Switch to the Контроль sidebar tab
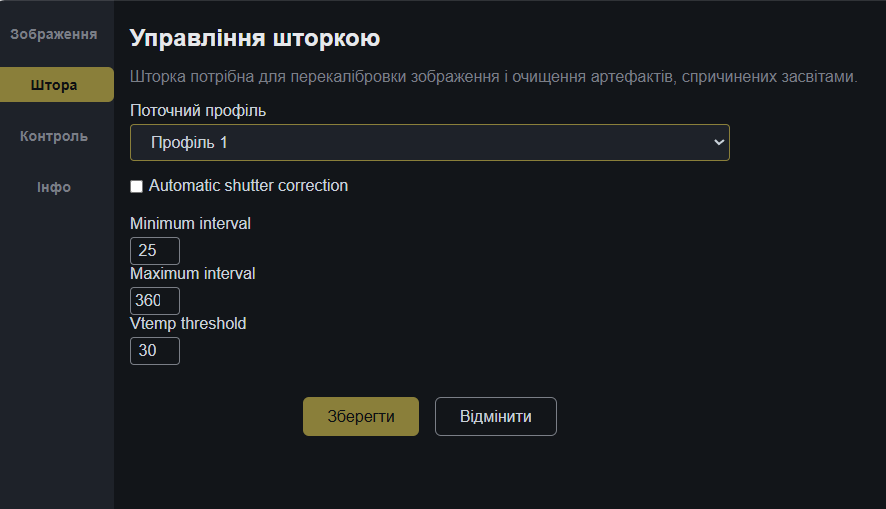The height and width of the screenshot is (509, 886). tap(54, 136)
